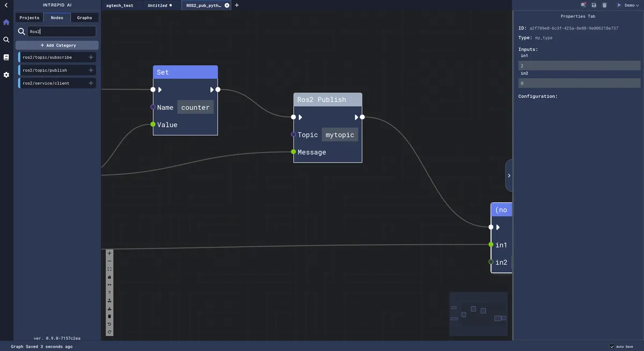Switch to the Graphs tab
This screenshot has width=644, height=351.
pos(85,18)
